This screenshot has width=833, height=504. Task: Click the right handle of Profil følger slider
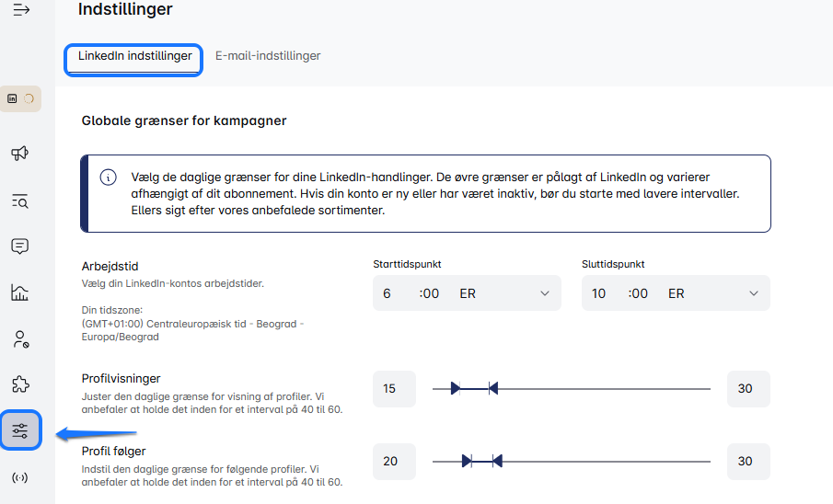pos(498,461)
